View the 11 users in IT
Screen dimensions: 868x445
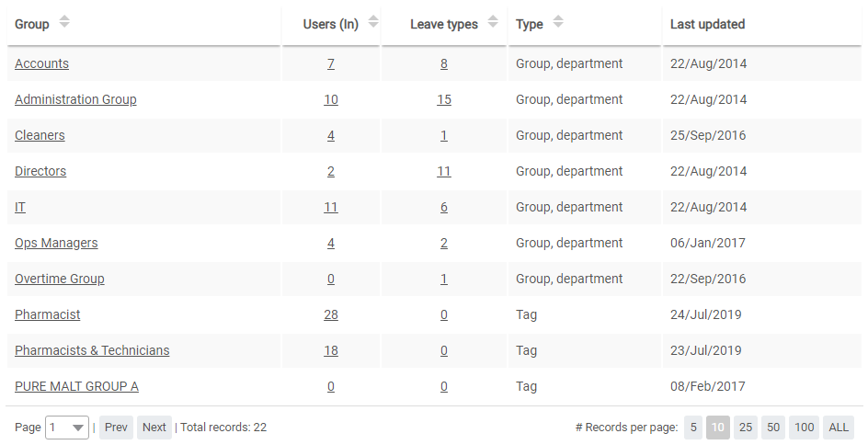[x=331, y=207]
